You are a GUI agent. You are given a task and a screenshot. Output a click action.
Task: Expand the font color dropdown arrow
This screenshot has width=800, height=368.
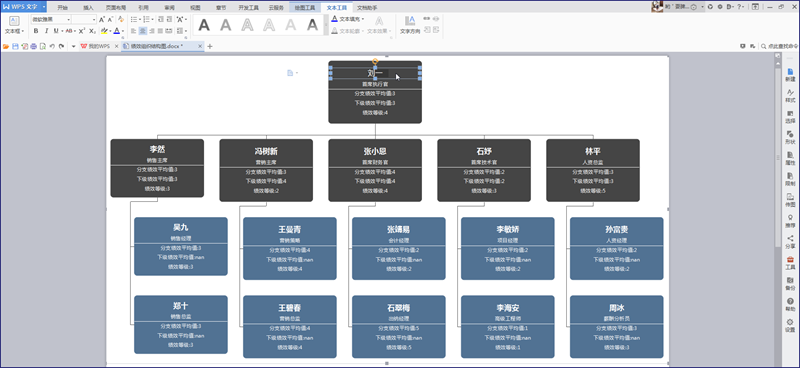click(x=123, y=31)
